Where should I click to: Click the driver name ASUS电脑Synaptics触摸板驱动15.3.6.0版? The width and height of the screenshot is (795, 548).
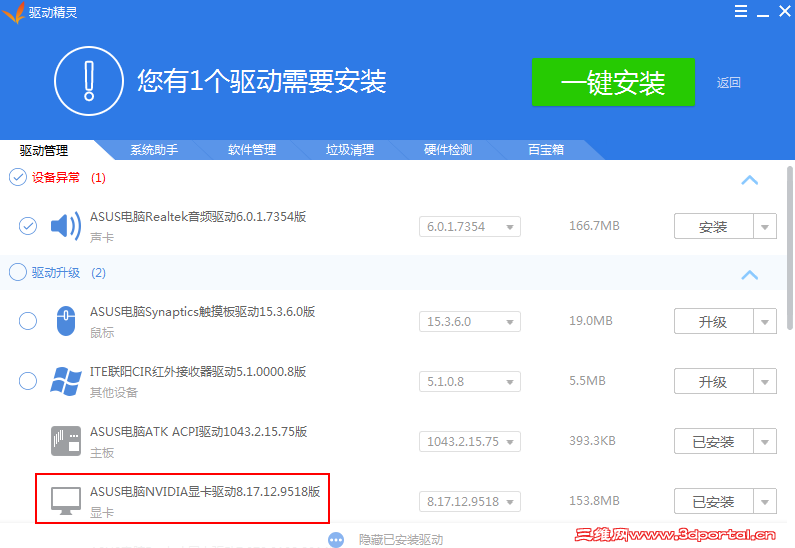point(202,312)
